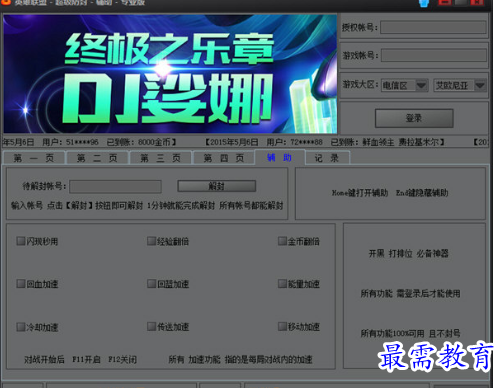Click the blue figure icon in title bar
The width and height of the screenshot is (502, 388).
coord(424,3)
